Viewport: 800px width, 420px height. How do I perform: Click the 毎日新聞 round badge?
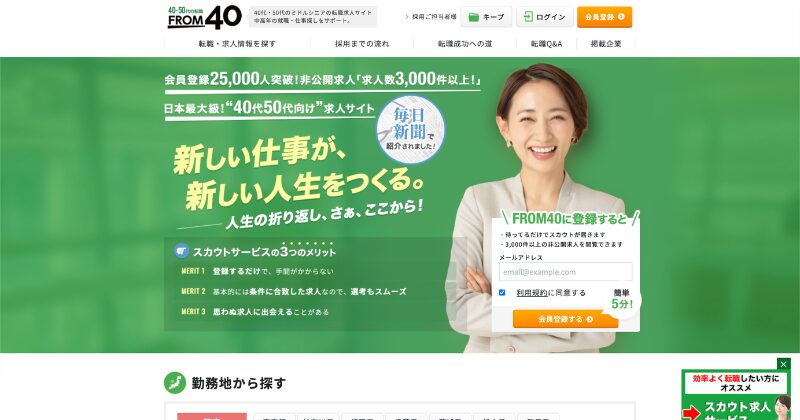coord(411,130)
